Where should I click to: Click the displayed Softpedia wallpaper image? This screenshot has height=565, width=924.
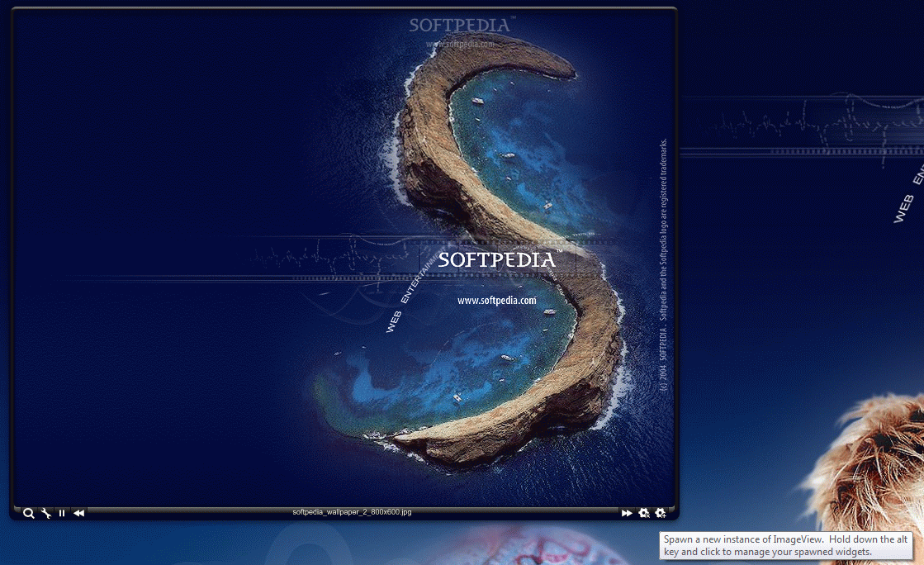[x=344, y=257]
